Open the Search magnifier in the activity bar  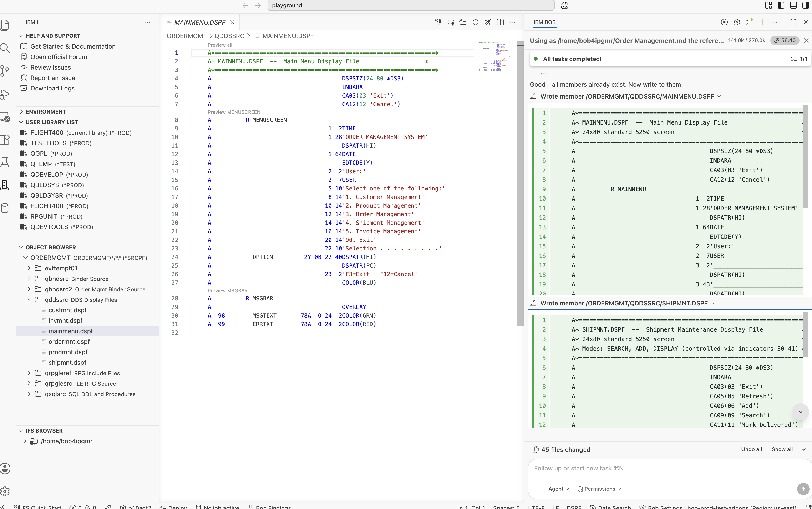coord(5,48)
